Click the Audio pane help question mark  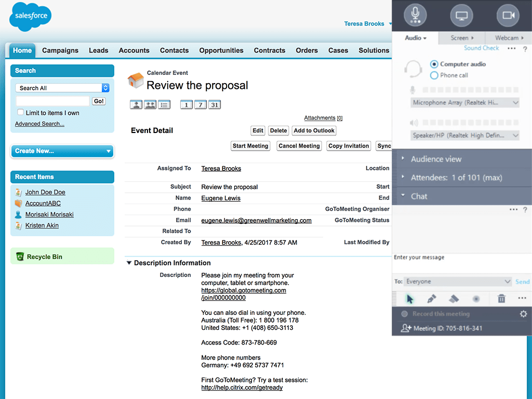tap(525, 49)
